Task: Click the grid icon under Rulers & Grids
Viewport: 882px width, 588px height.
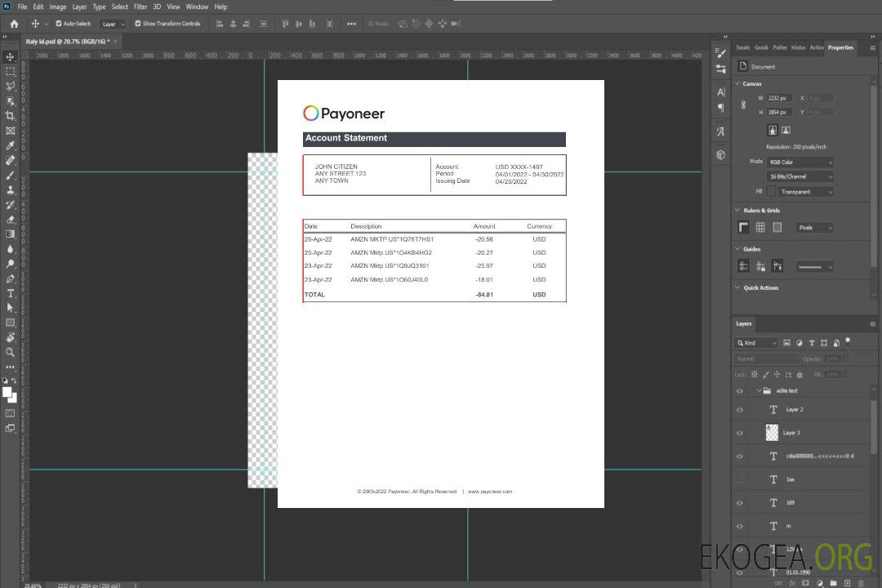Action: coord(760,228)
